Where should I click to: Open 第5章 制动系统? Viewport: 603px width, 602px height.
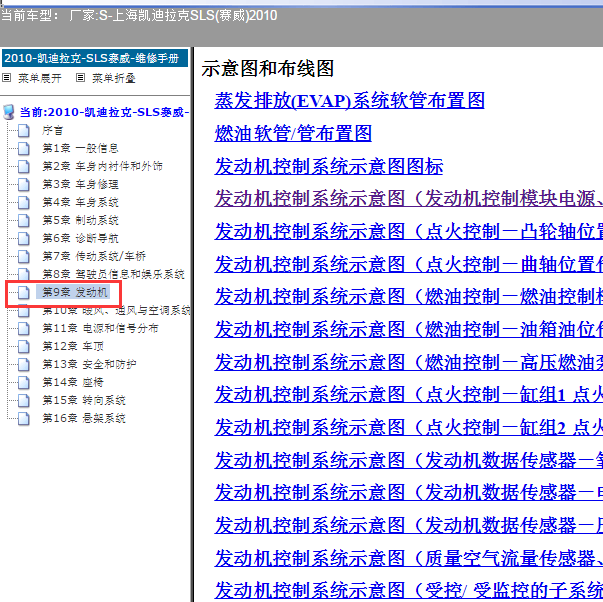(x=80, y=220)
